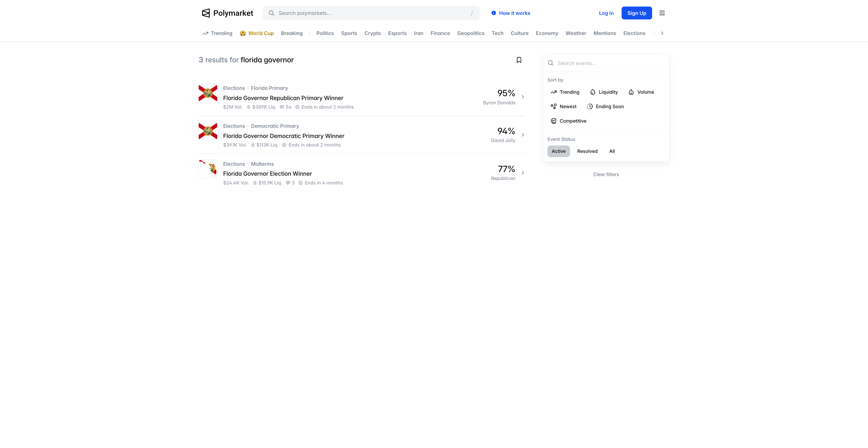
Task: Click clock icon for Republican Primary end date
Action: click(297, 107)
